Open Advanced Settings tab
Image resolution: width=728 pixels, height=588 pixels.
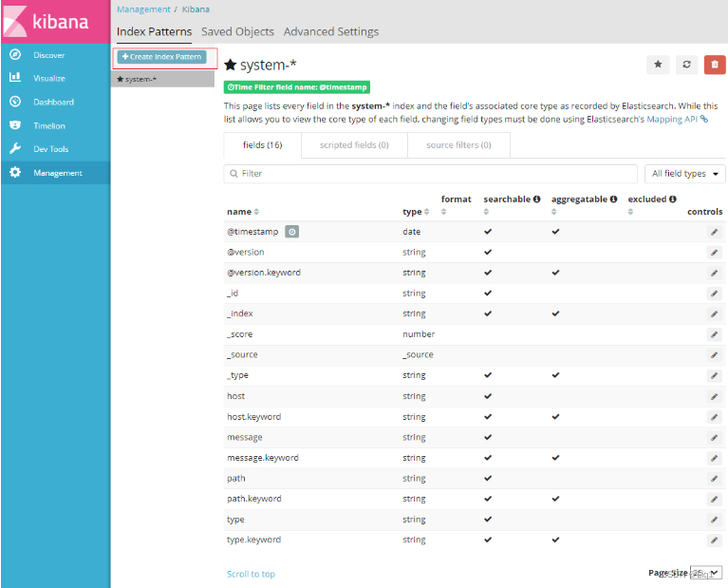tap(331, 31)
